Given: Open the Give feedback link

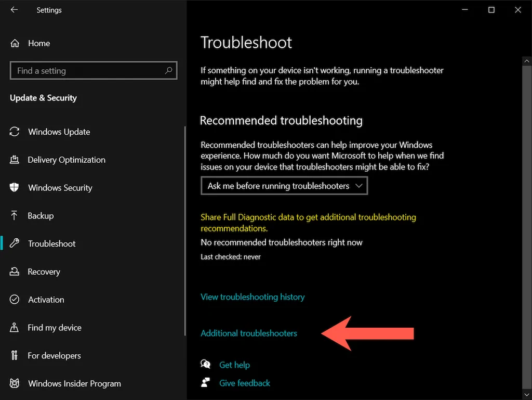Looking at the screenshot, I should point(245,383).
